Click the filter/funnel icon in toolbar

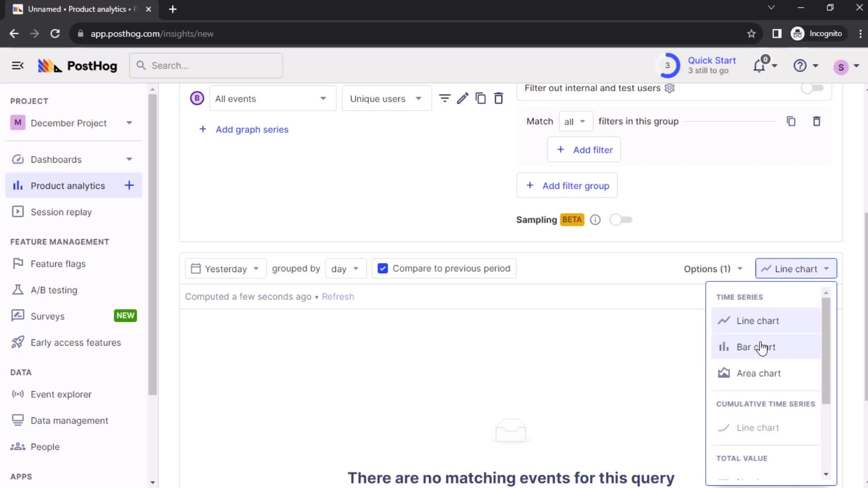coord(445,99)
